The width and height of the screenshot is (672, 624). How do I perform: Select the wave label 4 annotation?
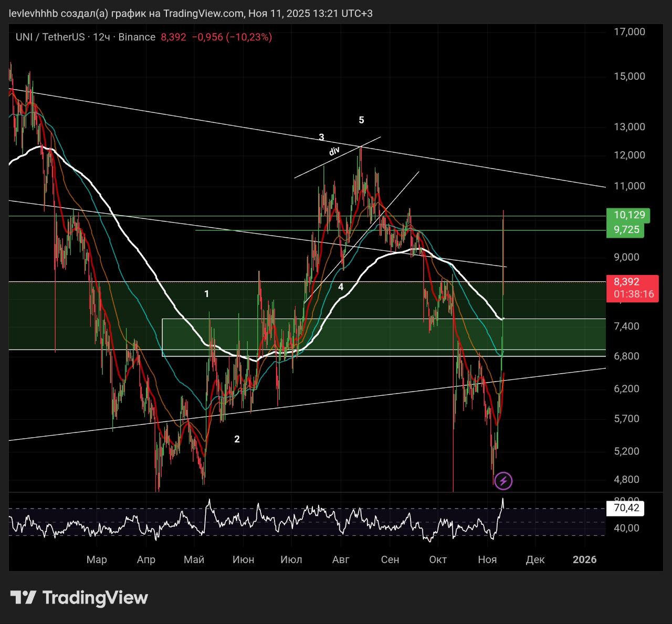341,287
